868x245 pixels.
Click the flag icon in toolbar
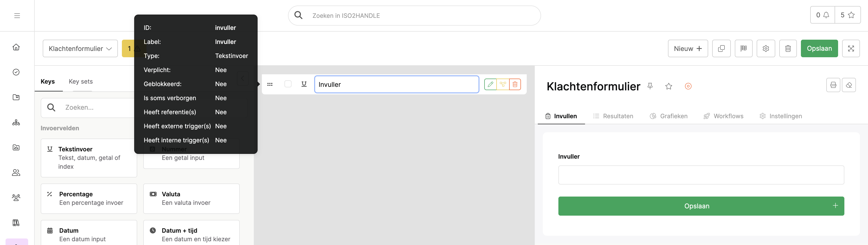744,48
